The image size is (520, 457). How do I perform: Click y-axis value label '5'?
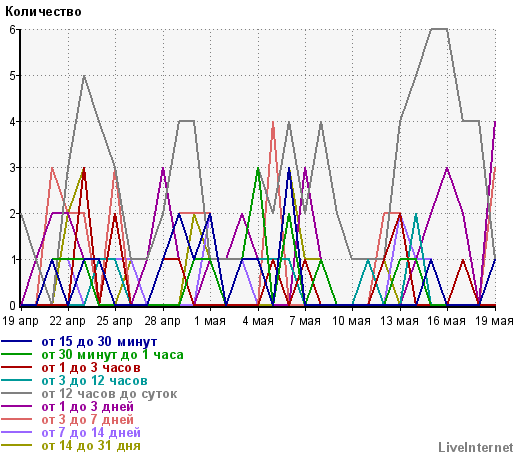pos(13,76)
